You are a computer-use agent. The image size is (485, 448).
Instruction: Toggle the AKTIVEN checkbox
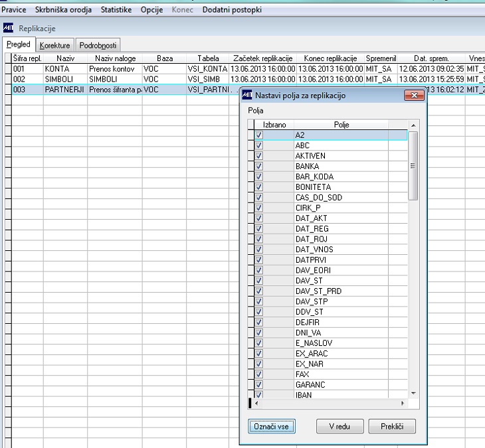point(259,156)
